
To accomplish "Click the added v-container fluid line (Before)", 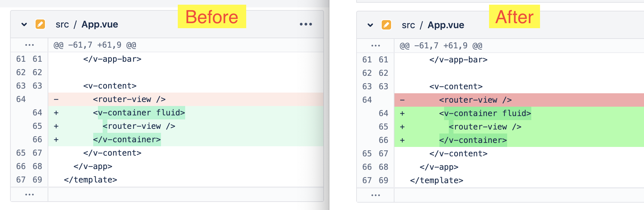I will [x=139, y=112].
